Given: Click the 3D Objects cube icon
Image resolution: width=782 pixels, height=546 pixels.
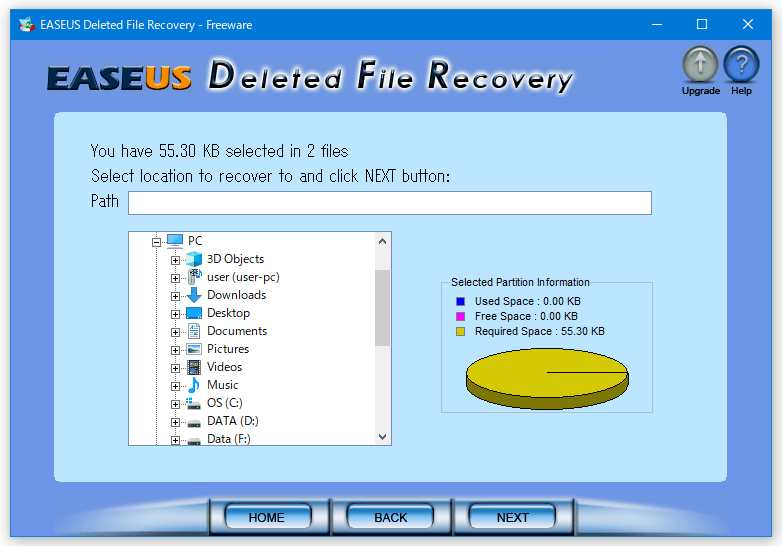Looking at the screenshot, I should pyautogui.click(x=194, y=259).
